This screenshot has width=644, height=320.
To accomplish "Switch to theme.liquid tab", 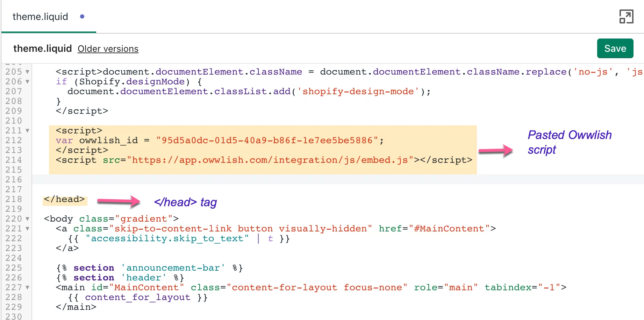I will [40, 16].
